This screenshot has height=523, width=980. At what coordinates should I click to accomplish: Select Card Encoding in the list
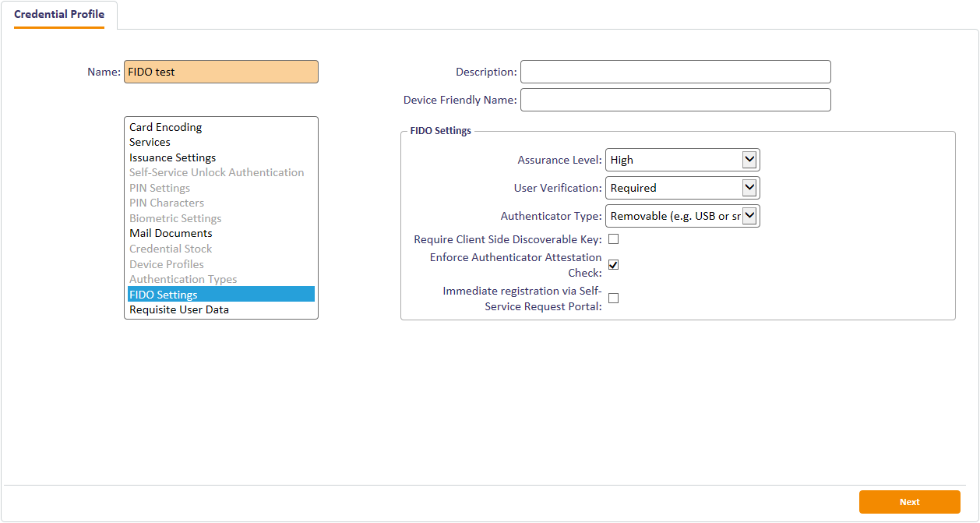[165, 127]
